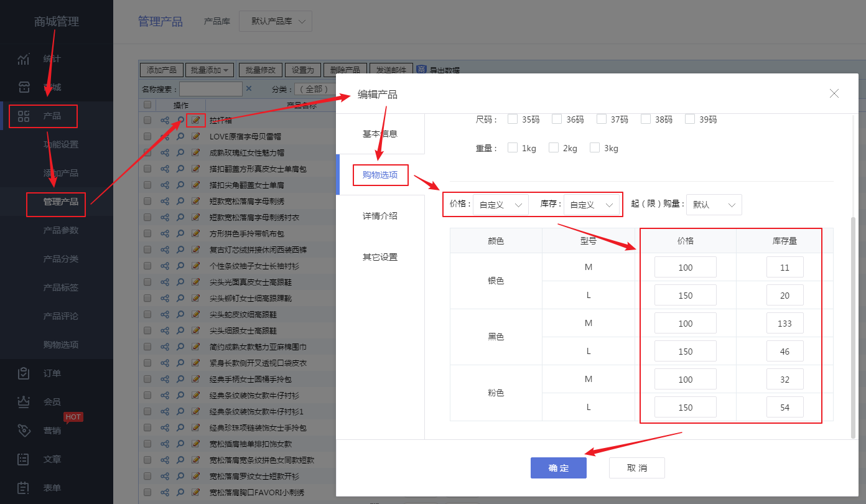Open 产品参数 in the sidebar menu
Screen dimensions: 866x504
click(x=61, y=230)
